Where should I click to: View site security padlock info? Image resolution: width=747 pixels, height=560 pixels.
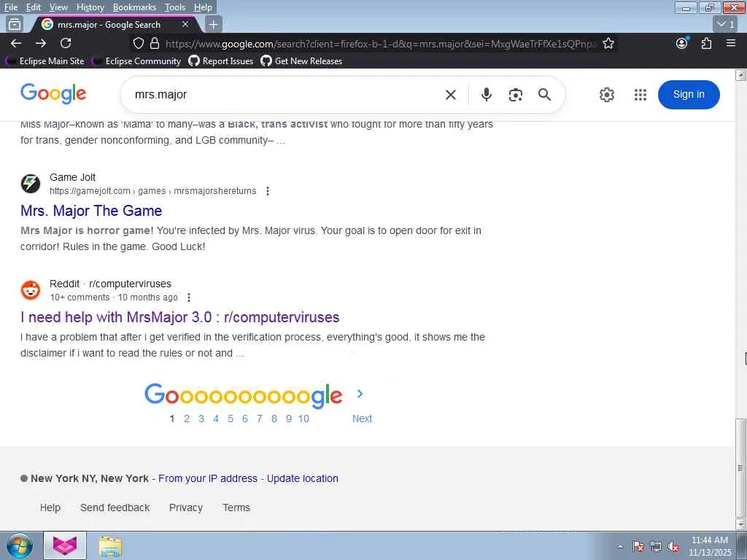click(x=155, y=44)
